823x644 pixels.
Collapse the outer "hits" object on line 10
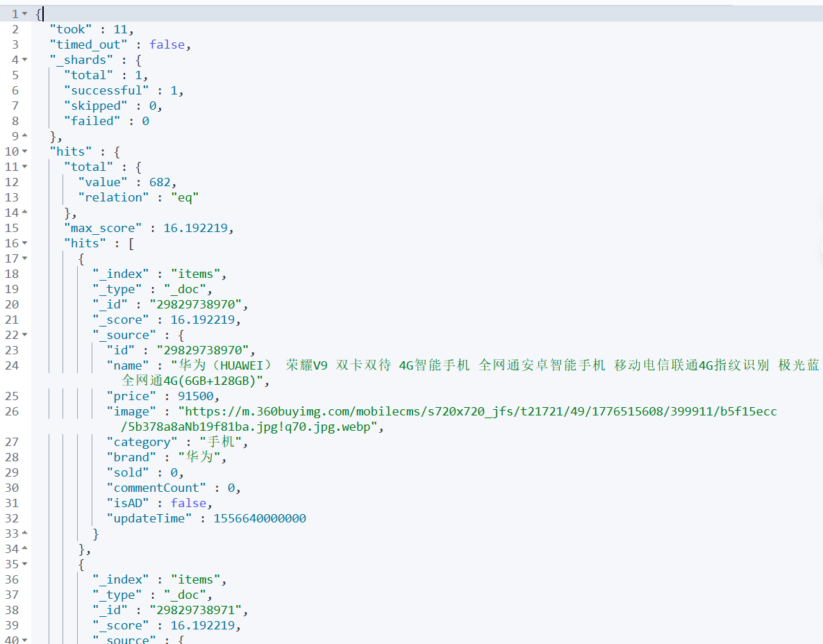(x=26, y=151)
